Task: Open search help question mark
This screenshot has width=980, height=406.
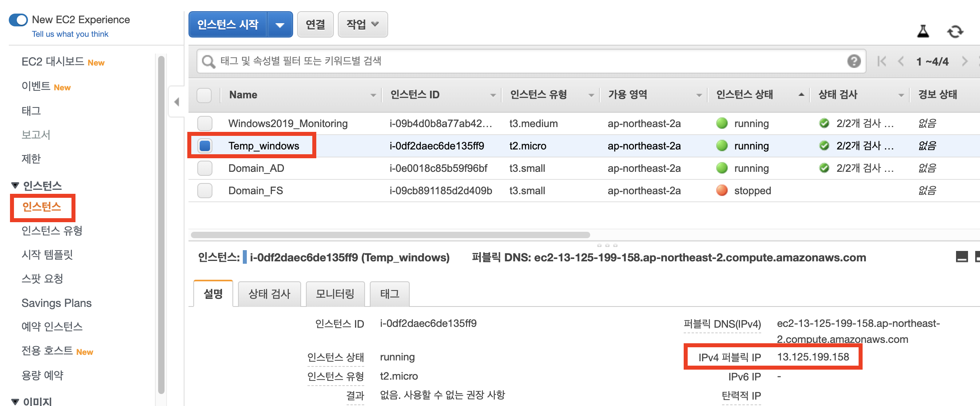Action: (854, 61)
